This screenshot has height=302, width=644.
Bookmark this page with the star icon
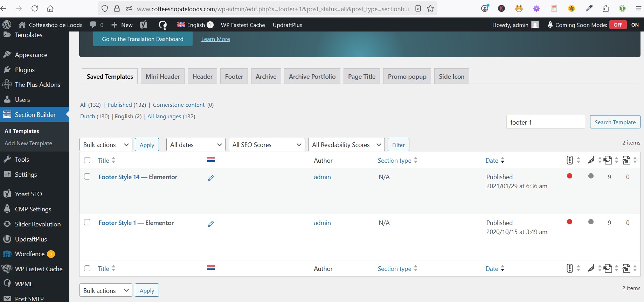pyautogui.click(x=430, y=9)
